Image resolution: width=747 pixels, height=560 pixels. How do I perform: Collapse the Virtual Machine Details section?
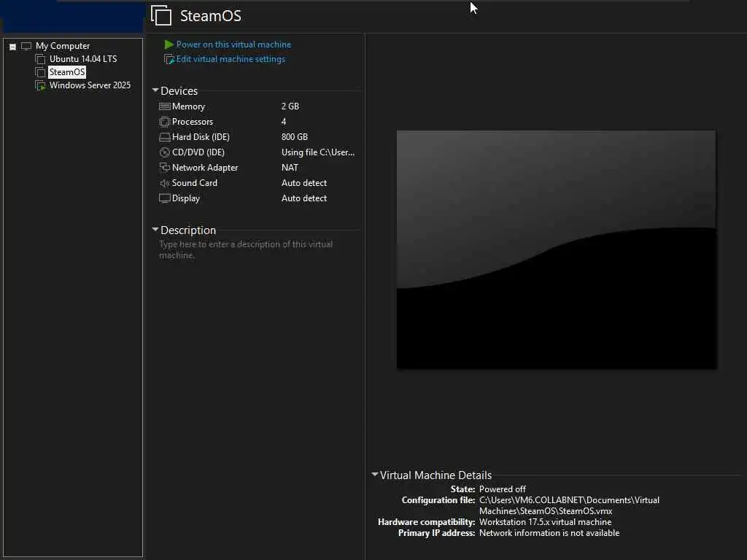pos(375,474)
